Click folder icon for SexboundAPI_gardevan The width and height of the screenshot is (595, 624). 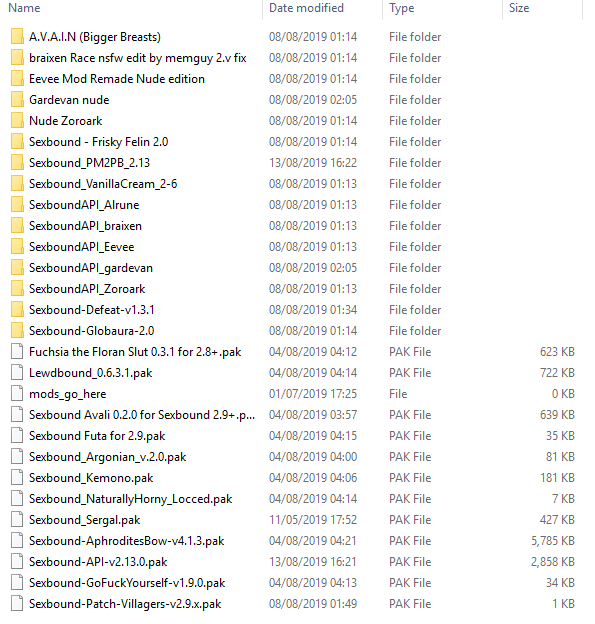tap(17, 268)
